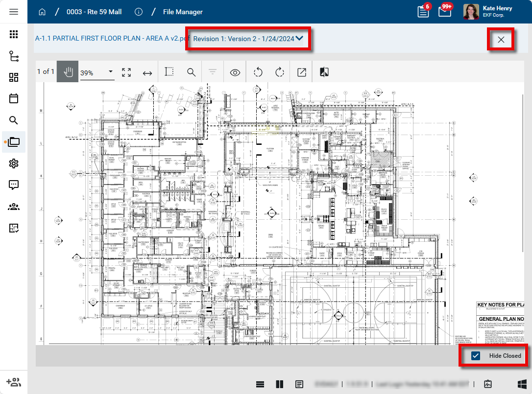Close the drawing viewer with the X

click(x=501, y=40)
